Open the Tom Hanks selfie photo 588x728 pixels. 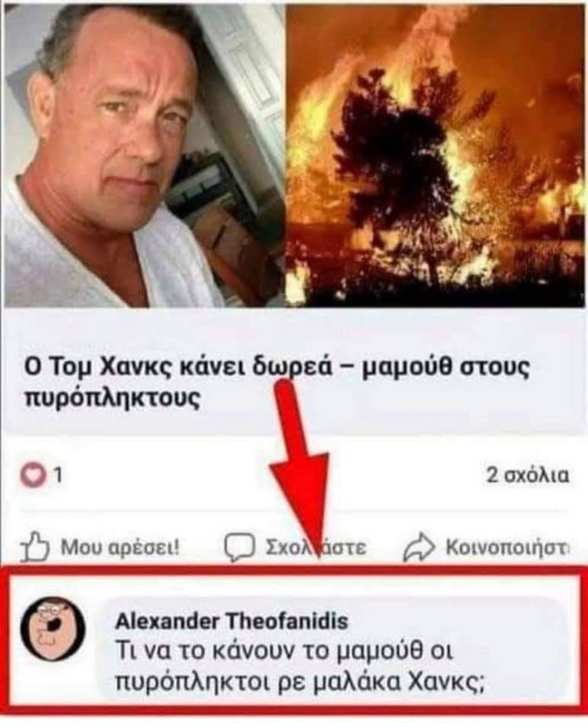click(144, 155)
